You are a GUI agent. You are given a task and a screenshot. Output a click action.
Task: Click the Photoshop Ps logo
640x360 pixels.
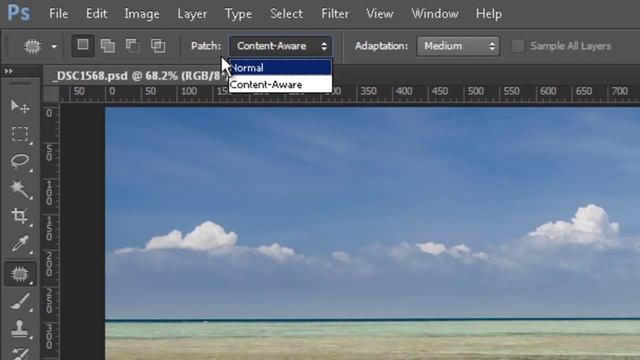(x=19, y=13)
